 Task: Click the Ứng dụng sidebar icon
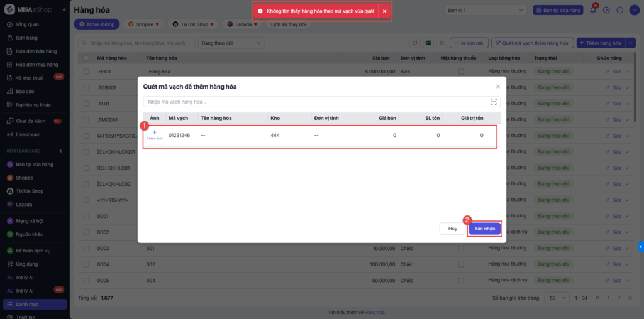click(10, 264)
